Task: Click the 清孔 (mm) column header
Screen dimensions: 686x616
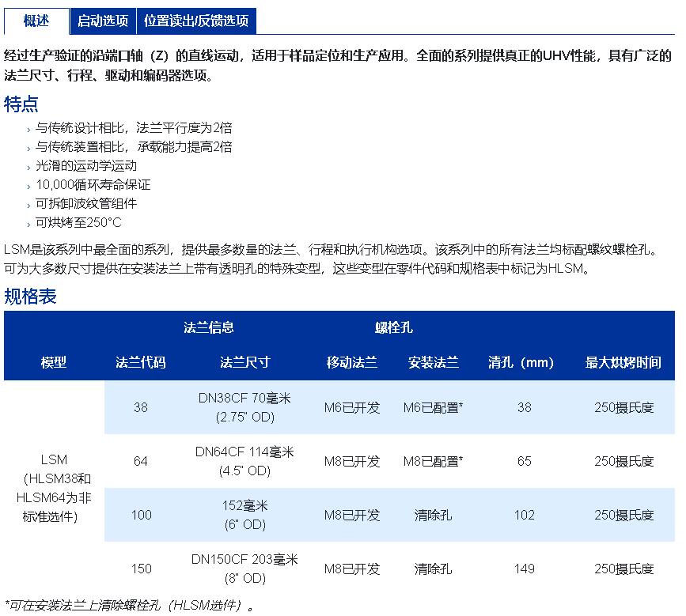Action: click(x=521, y=362)
